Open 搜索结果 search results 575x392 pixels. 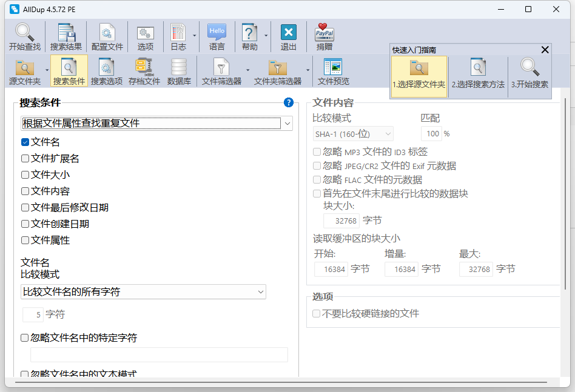click(66, 37)
